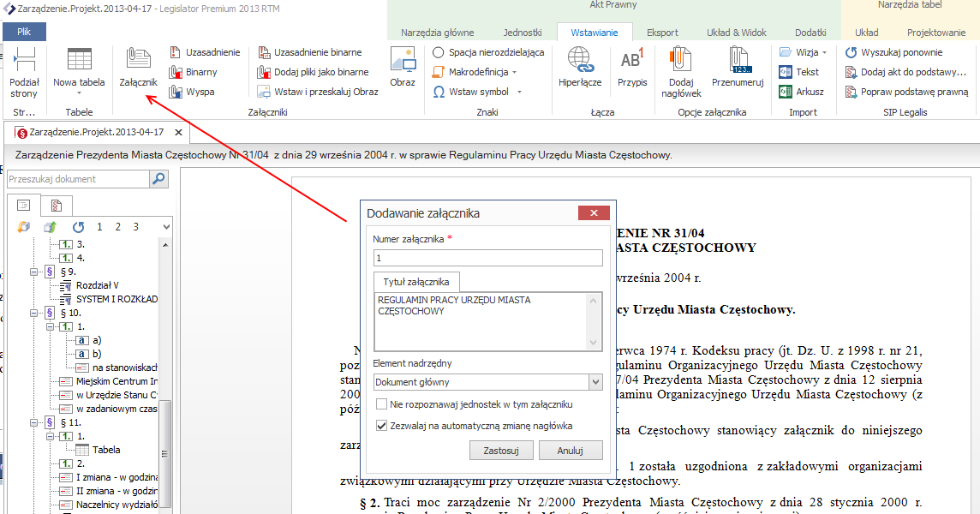
Task: Switch to Narzędzia główne tab
Action: [x=438, y=33]
